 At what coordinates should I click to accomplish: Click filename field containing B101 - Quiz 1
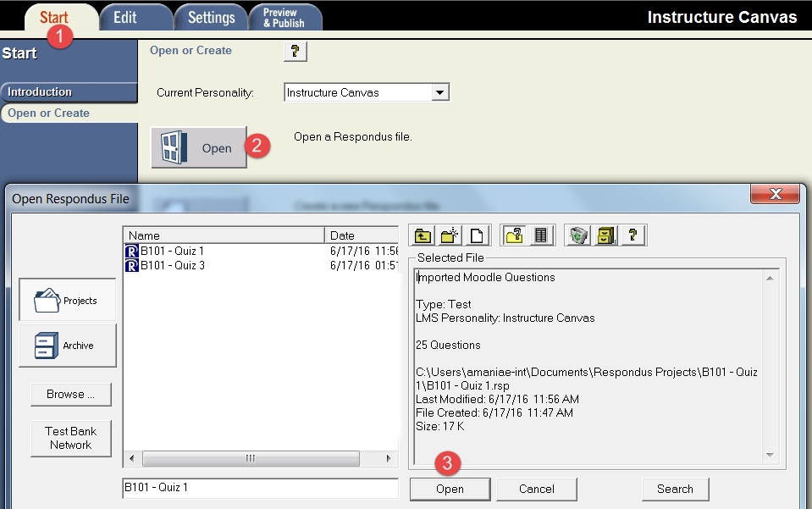tap(261, 488)
